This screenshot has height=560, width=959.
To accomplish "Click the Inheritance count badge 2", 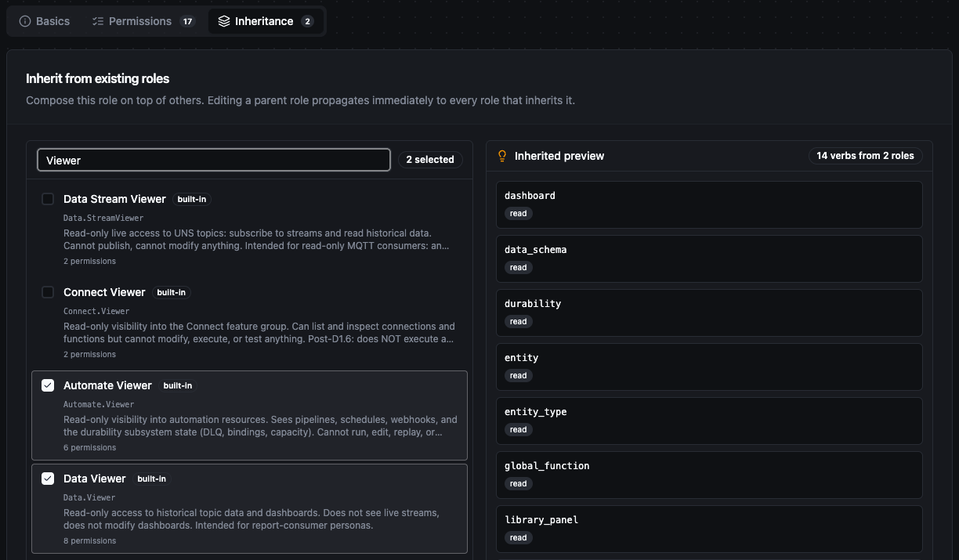I will [x=307, y=21].
